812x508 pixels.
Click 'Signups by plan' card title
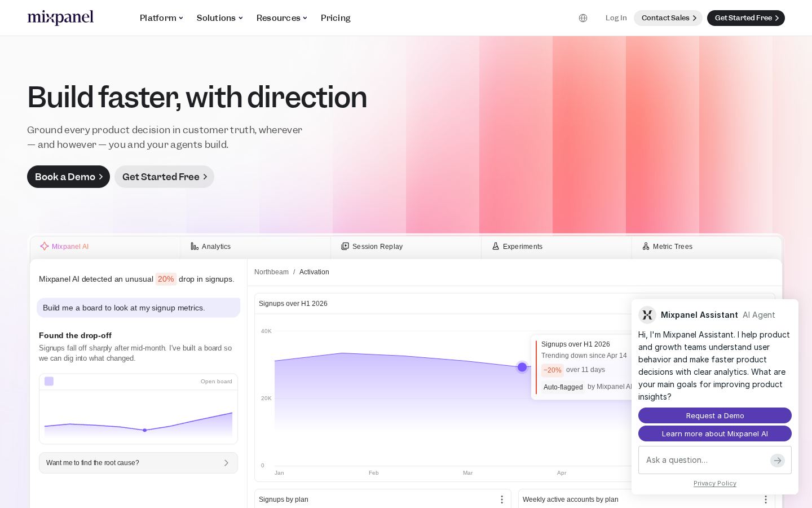point(284,500)
